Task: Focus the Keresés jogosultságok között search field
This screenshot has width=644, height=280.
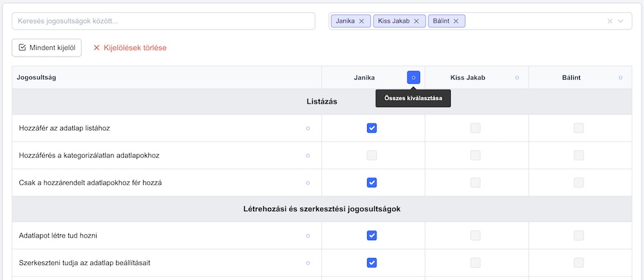Action: tap(164, 21)
